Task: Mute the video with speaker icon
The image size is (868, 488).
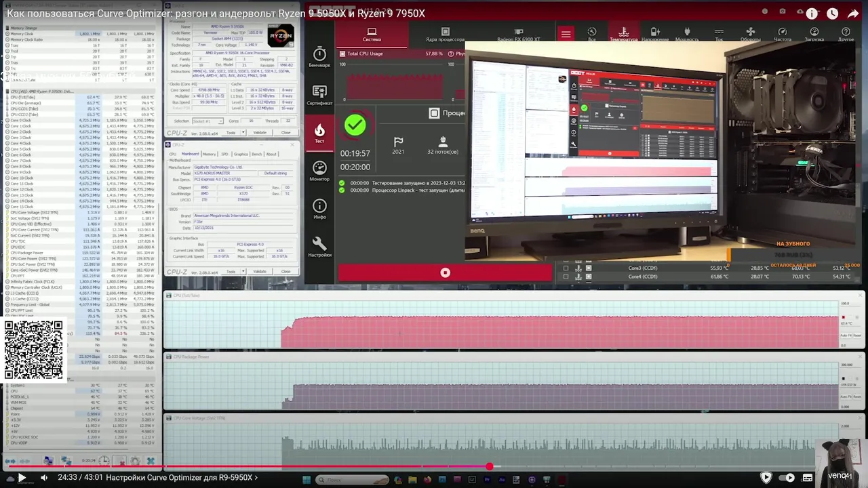Action: (44, 478)
